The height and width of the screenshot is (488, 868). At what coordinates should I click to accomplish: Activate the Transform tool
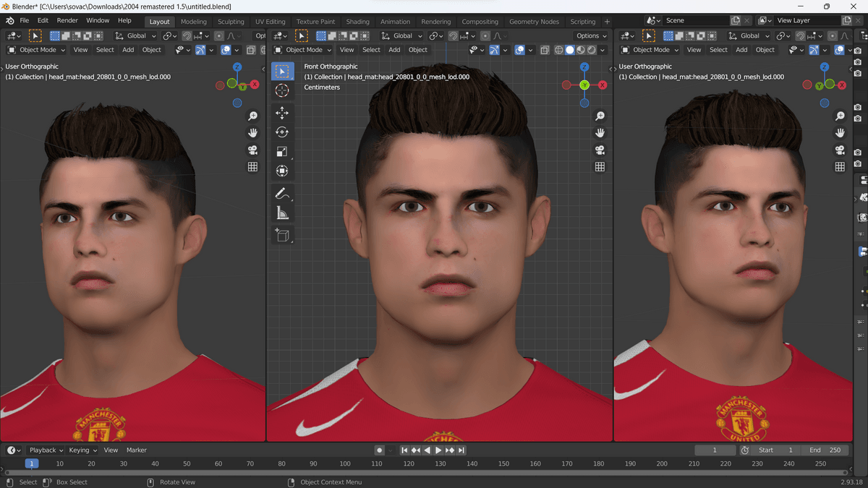point(282,171)
